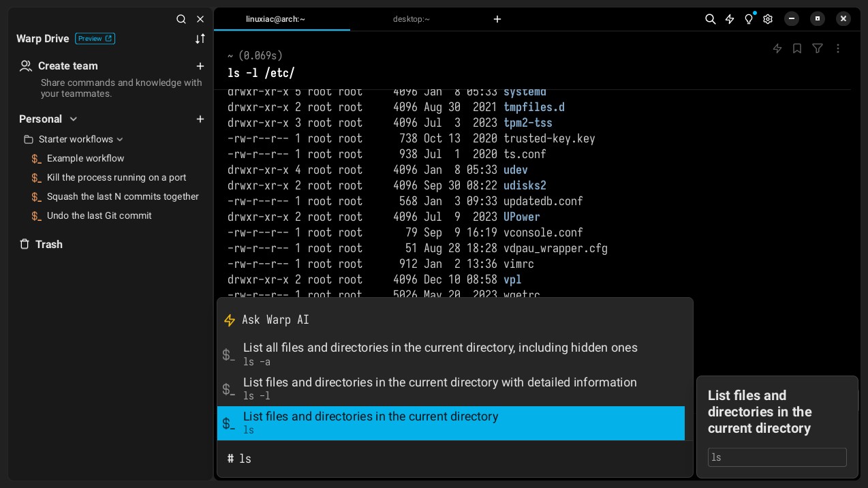The width and height of the screenshot is (868, 488).
Task: Click udev directory name
Action: 516,170
